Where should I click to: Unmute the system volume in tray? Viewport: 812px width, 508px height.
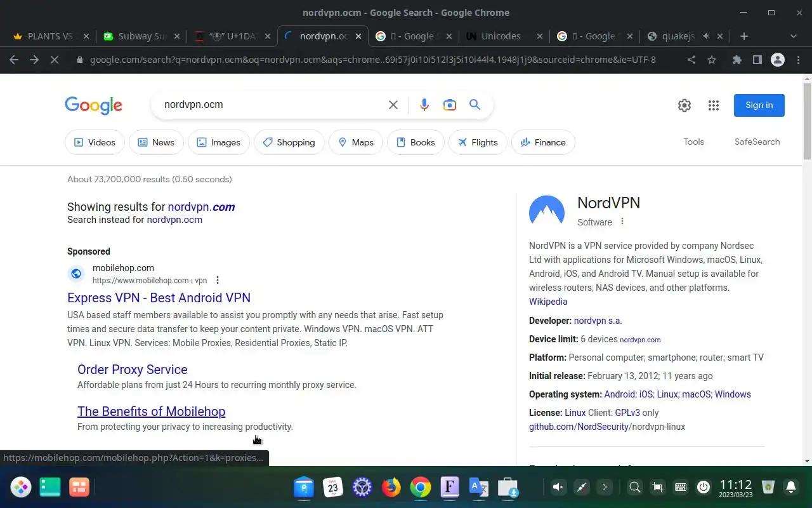[x=558, y=487]
